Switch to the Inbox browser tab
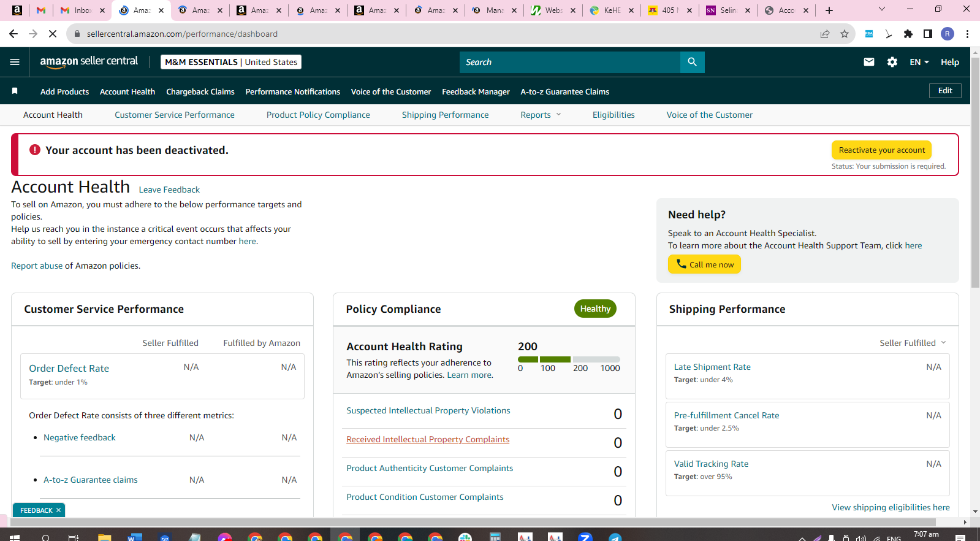 (x=83, y=10)
